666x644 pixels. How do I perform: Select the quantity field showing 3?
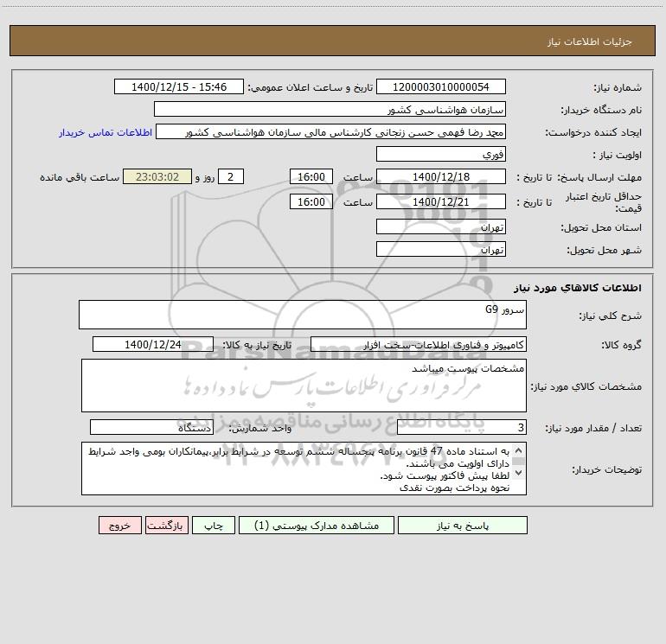tap(462, 428)
